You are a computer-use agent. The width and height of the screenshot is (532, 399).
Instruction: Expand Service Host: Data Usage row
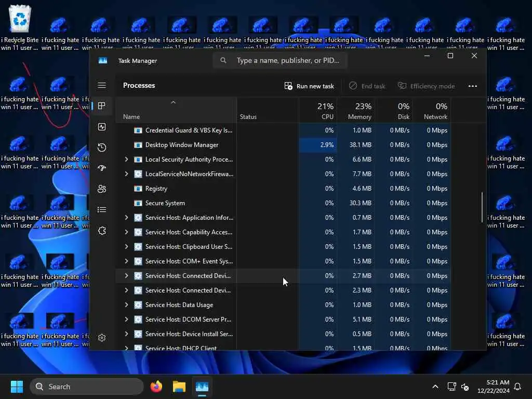[126, 304]
